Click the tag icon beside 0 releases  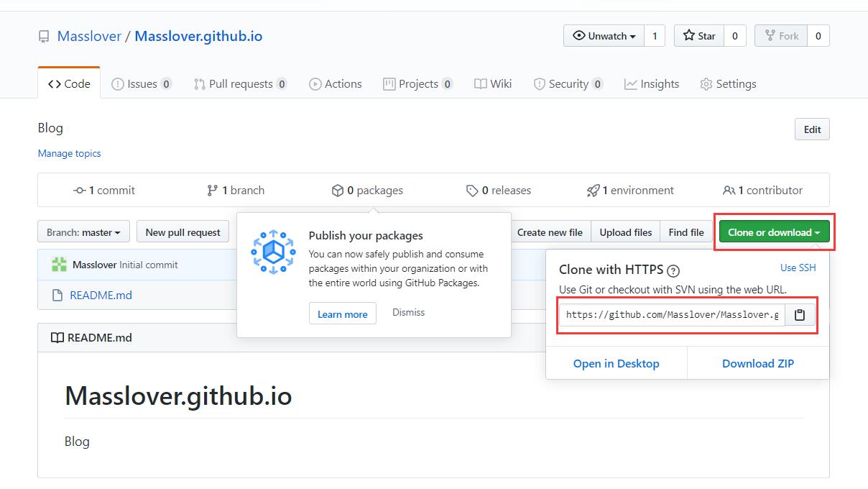click(472, 191)
